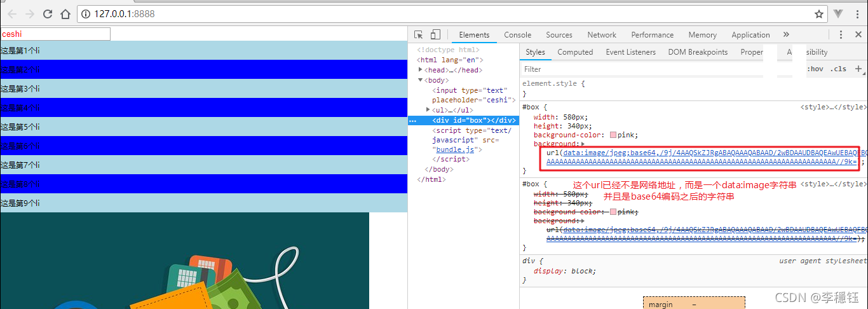Click the closing </body> tag line

pyautogui.click(x=438, y=169)
